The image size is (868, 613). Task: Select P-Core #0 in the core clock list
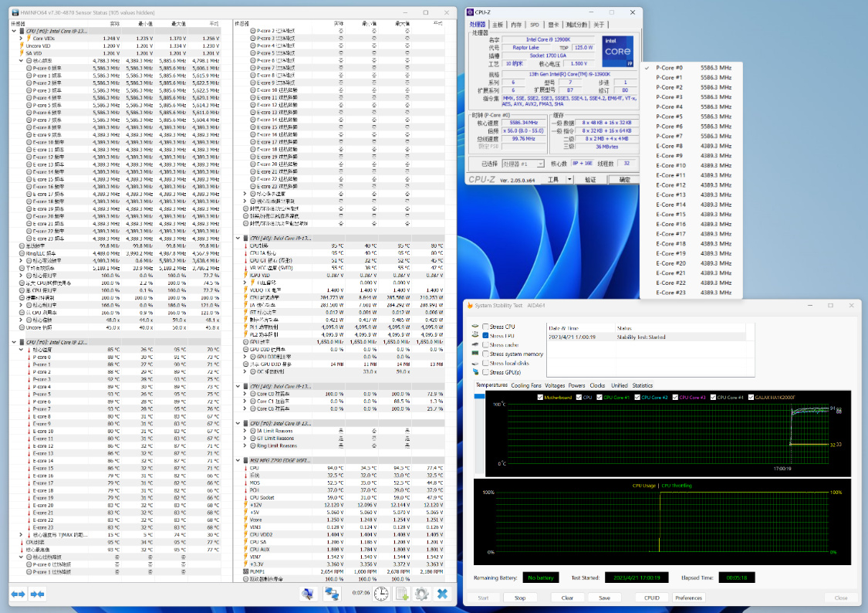[669, 68]
